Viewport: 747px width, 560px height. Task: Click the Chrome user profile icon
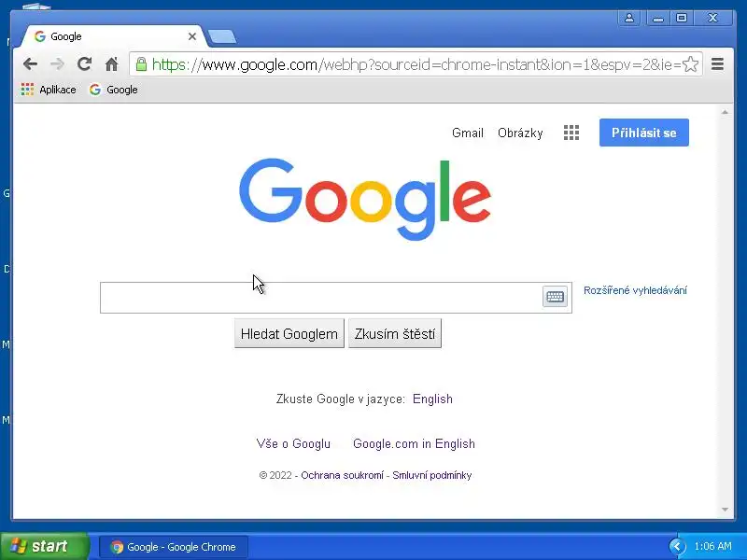click(x=628, y=18)
